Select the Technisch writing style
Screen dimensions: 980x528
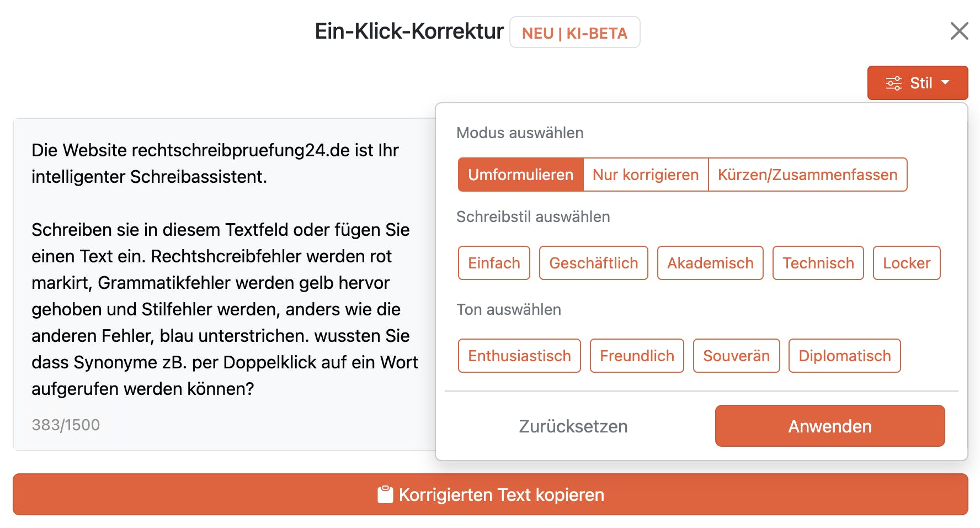(x=818, y=263)
